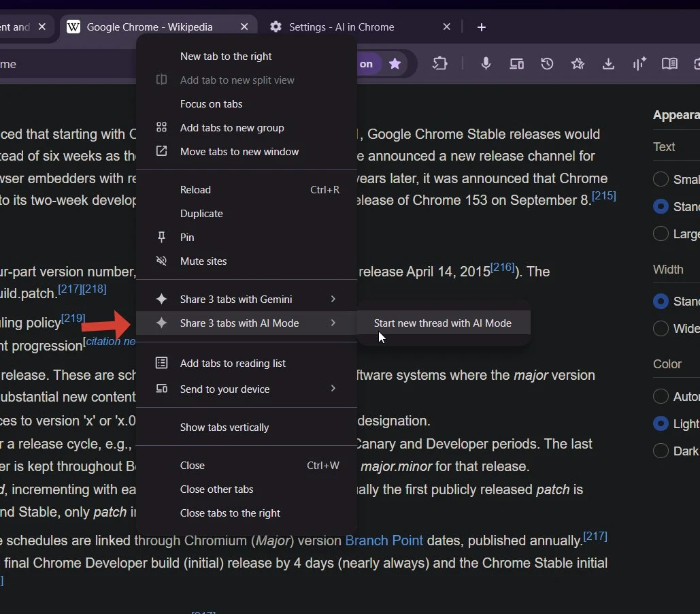Open citation reference [218]
Screen dimensions: 700x614
click(94, 289)
